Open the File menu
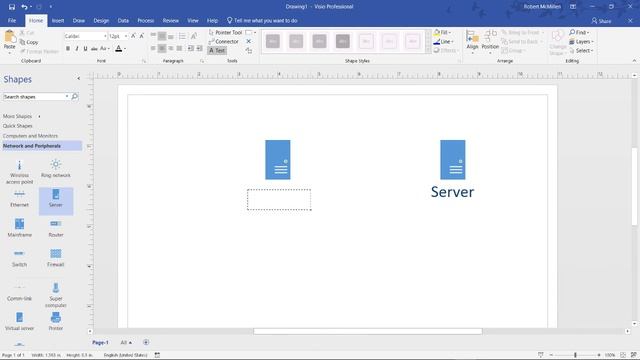 coord(12,20)
